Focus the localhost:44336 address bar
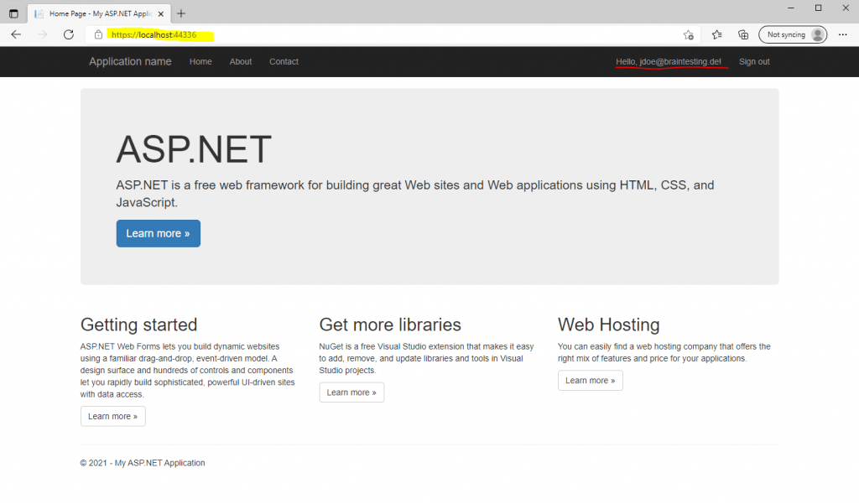Viewport: 859px width, 504px height. [x=383, y=34]
